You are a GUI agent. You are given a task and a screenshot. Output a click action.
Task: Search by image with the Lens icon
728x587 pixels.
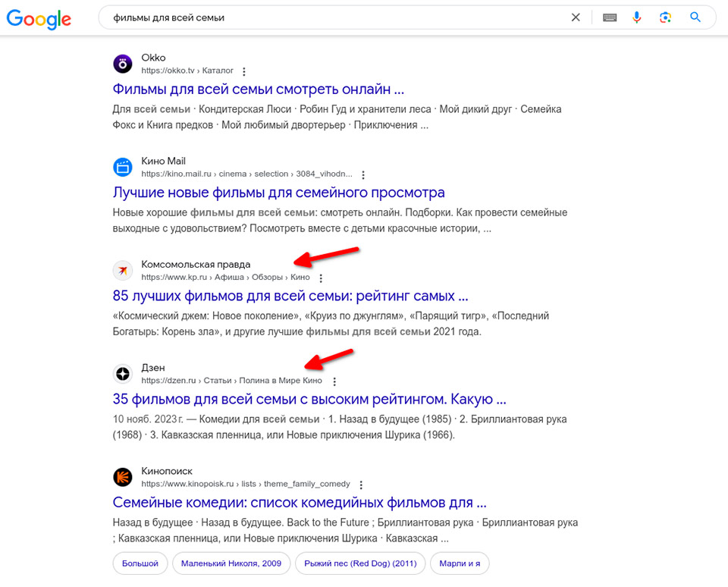665,17
